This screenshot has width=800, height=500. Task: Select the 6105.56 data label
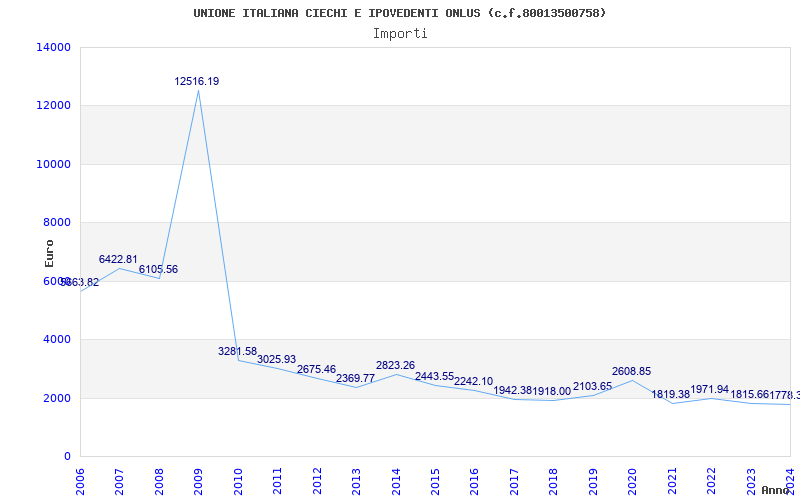[x=158, y=269]
